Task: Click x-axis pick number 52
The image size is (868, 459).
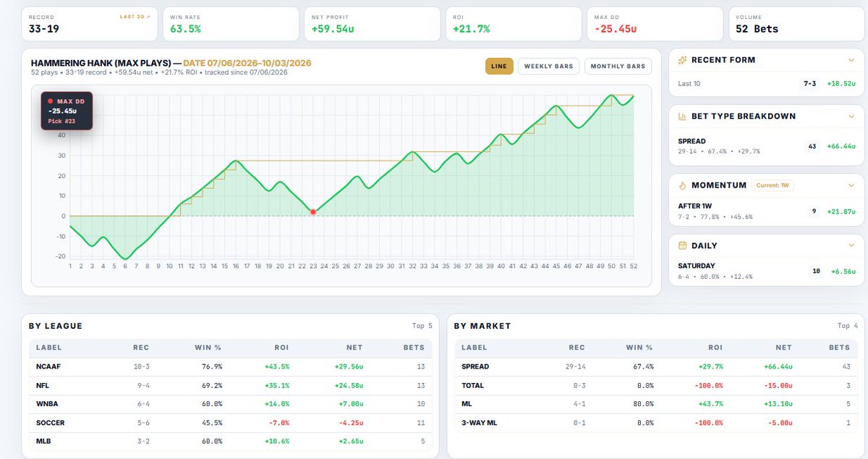Action: 634,266
